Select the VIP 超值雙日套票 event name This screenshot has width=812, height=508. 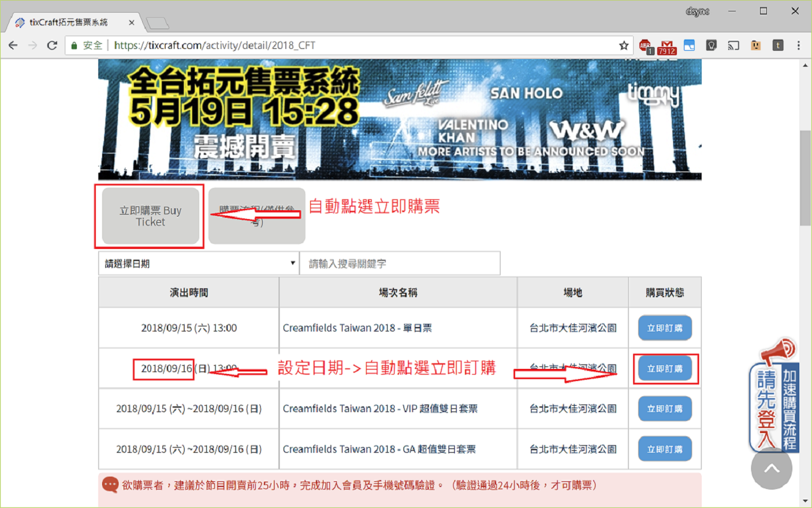pos(380,409)
